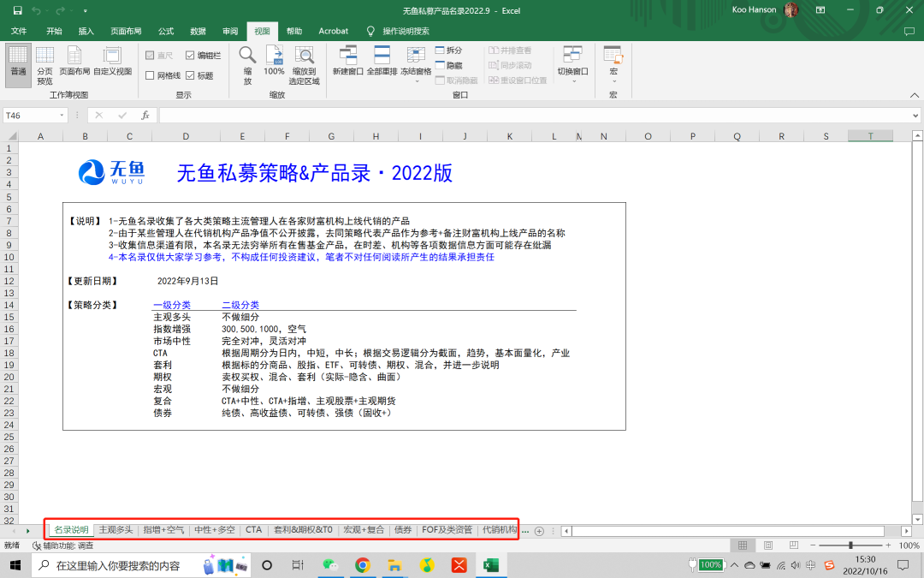Click the 100% zoom level in status bar
The image size is (924, 578).
click(909, 545)
